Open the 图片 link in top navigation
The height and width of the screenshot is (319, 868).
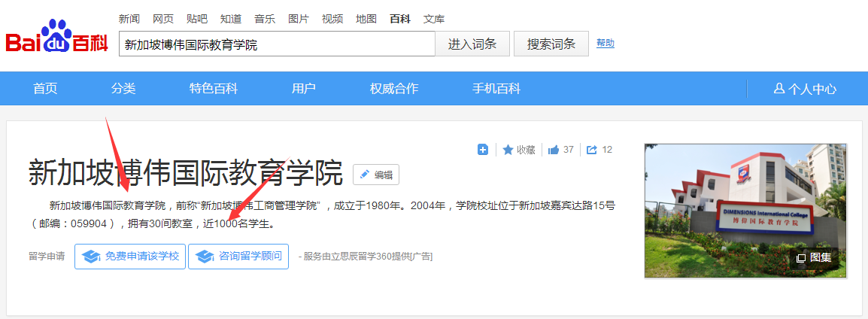point(299,19)
